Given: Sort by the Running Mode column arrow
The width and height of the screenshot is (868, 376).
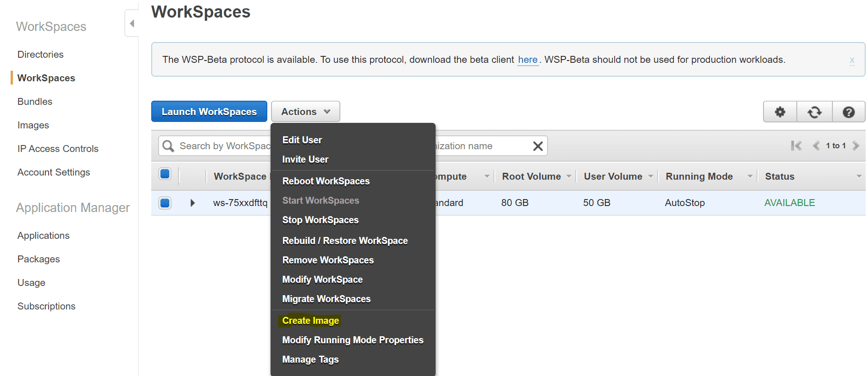Looking at the screenshot, I should coord(750,176).
